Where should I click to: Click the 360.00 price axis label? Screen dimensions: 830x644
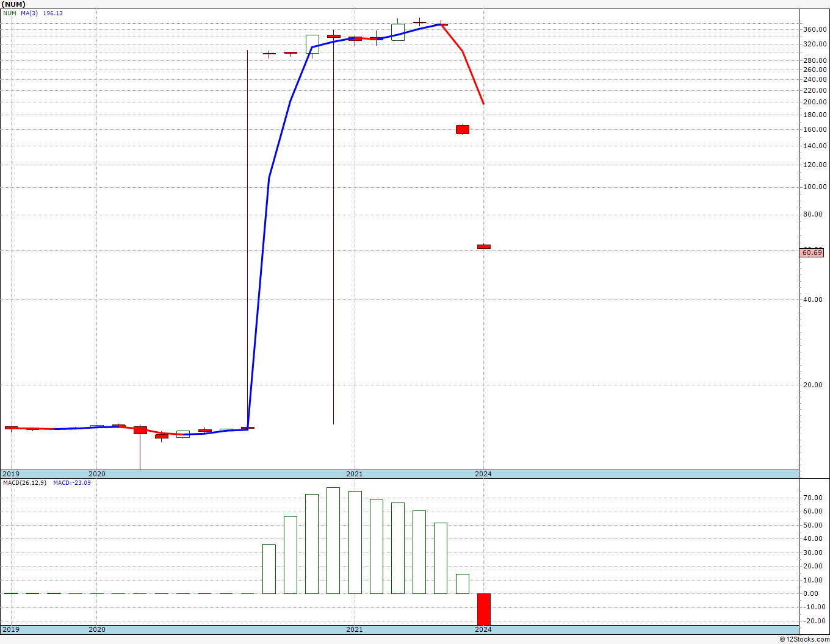click(815, 29)
